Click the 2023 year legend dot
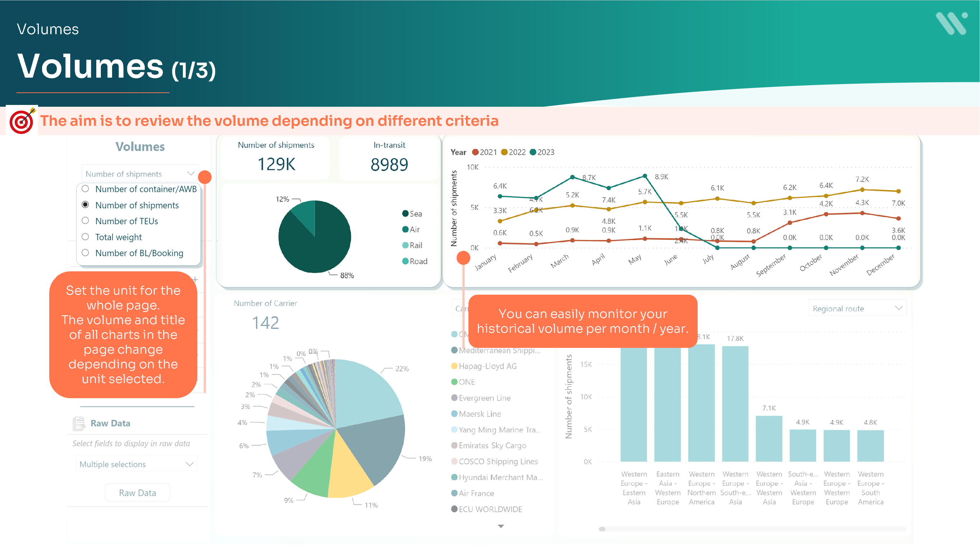 coord(533,152)
